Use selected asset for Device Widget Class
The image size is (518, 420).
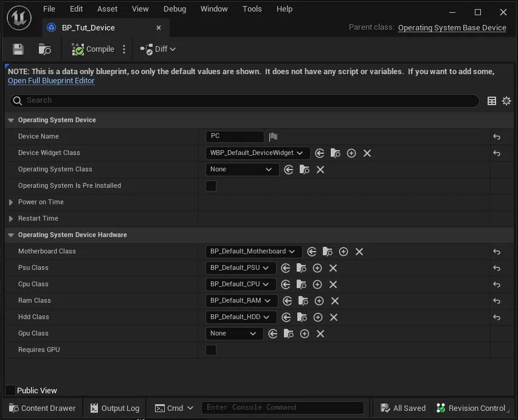319,153
